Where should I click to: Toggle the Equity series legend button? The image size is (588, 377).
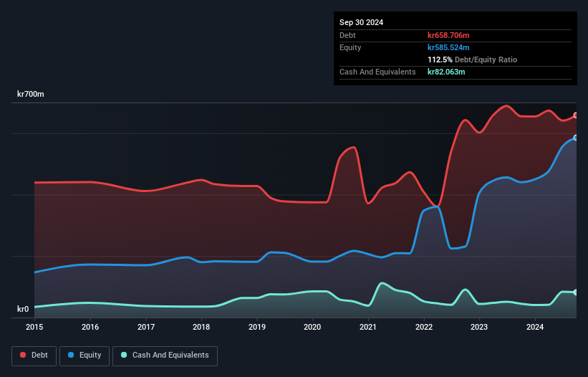[x=85, y=355]
